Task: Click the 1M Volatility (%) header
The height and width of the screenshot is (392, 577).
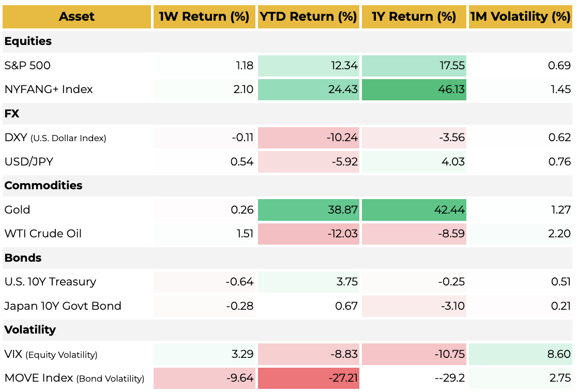Action: click(x=520, y=17)
